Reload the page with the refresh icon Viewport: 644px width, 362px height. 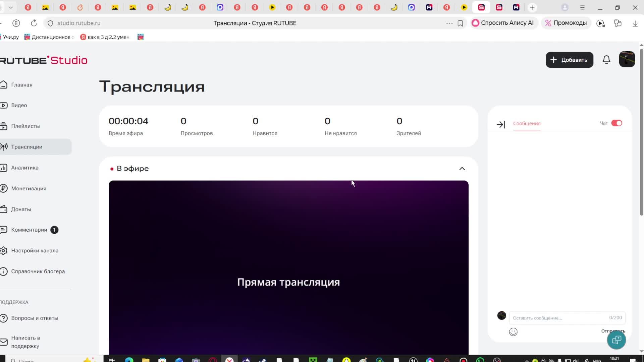pyautogui.click(x=34, y=23)
